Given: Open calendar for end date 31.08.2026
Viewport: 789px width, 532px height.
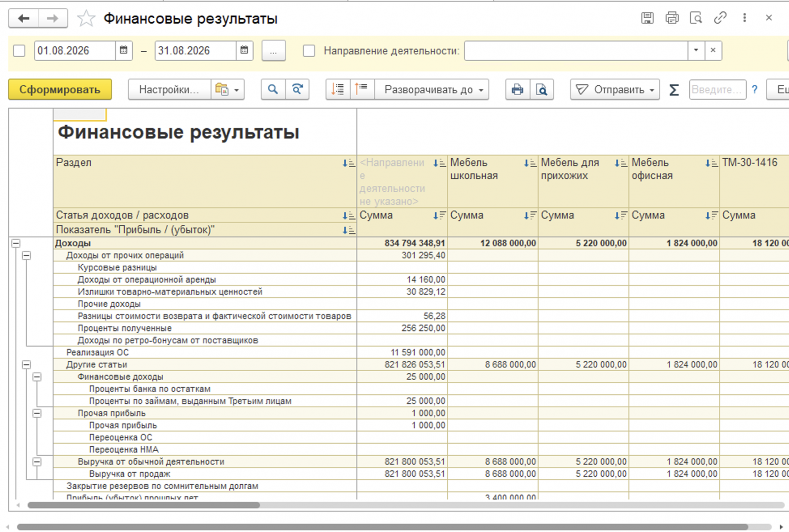Looking at the screenshot, I should pyautogui.click(x=244, y=50).
